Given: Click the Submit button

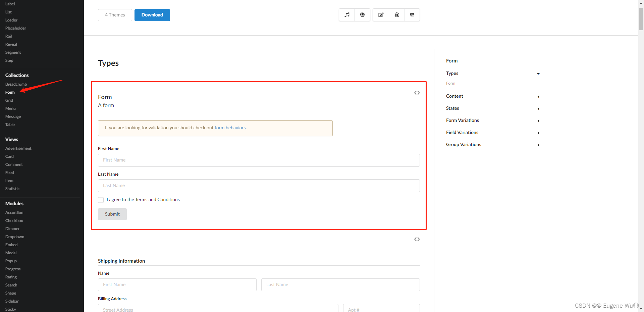Looking at the screenshot, I should pyautogui.click(x=112, y=214).
